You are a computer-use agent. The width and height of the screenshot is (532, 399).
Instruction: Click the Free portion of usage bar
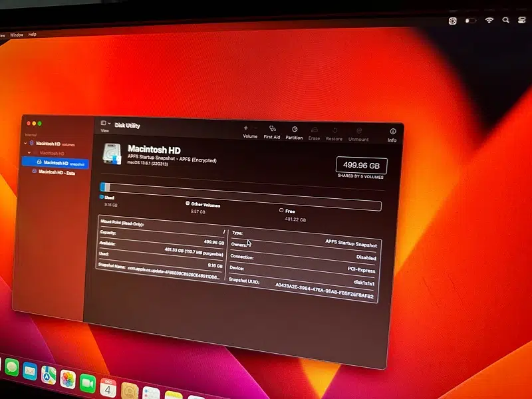pos(245,196)
